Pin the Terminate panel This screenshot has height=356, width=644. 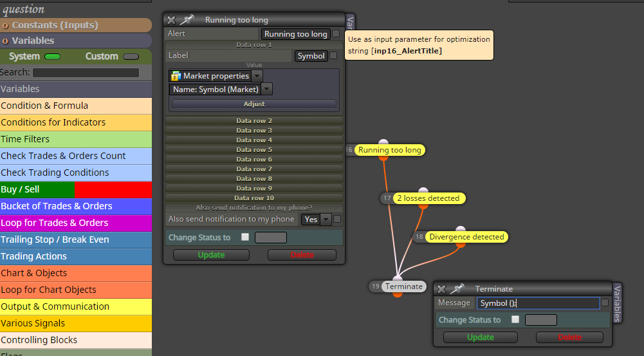click(x=457, y=288)
